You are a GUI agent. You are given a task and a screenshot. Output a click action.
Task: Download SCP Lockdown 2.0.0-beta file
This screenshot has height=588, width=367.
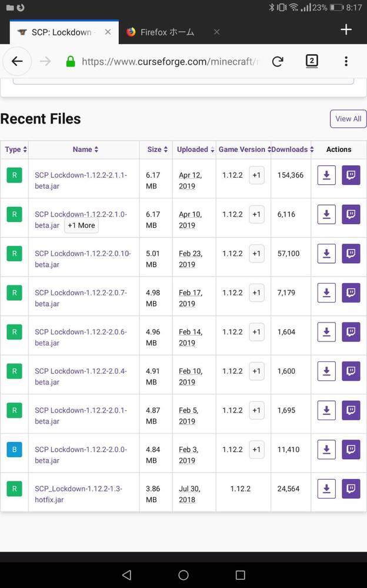(x=326, y=450)
